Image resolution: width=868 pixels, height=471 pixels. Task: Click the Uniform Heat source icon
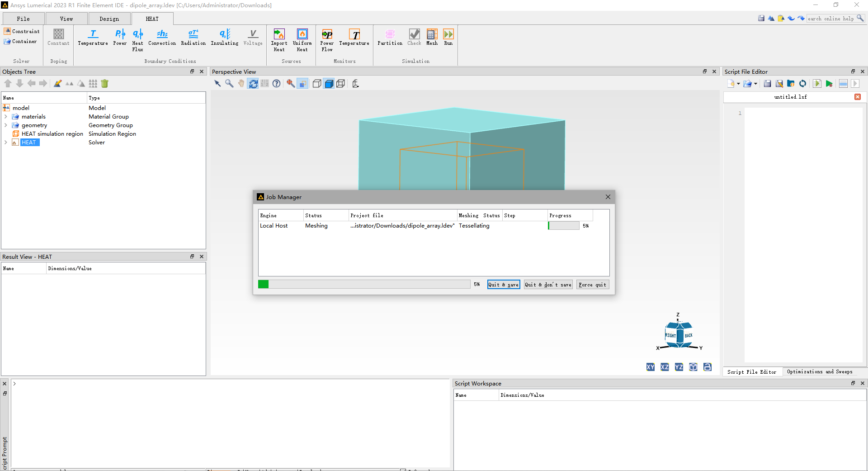click(302, 40)
